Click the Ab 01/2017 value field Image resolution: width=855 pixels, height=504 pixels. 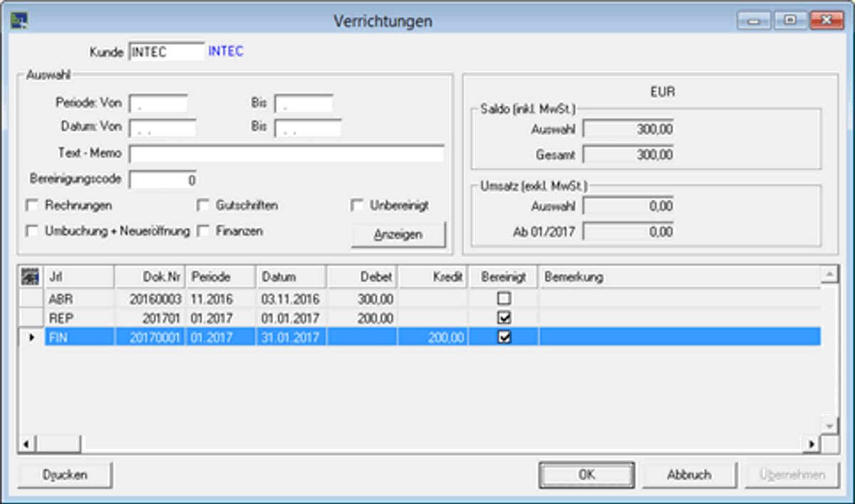(x=628, y=231)
